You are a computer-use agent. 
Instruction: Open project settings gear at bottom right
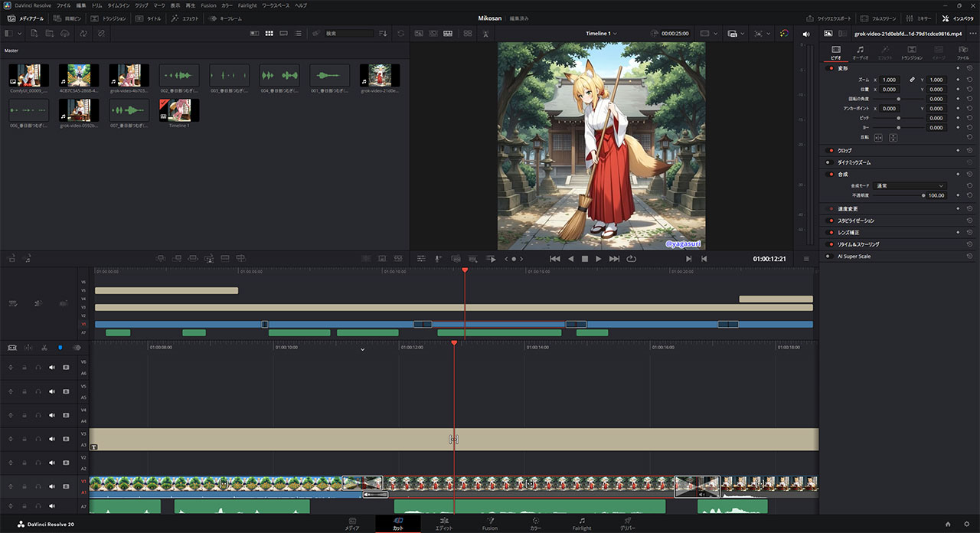point(967,524)
